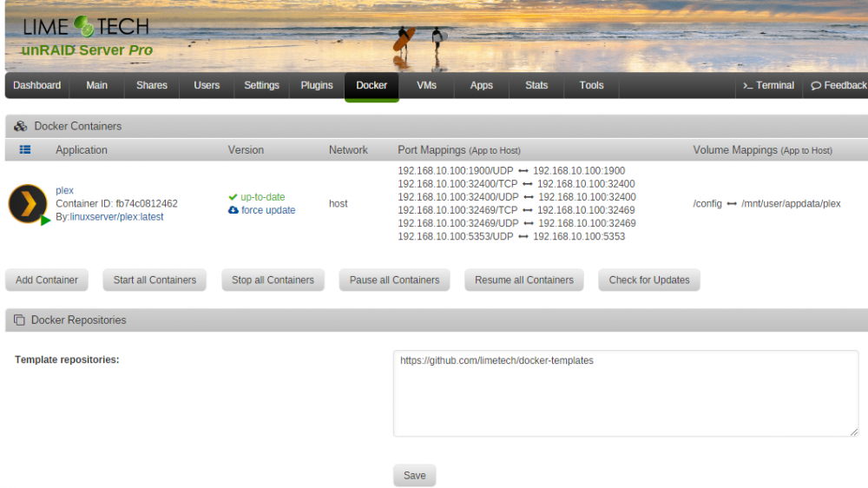Open the Dashboard tab
Image resolution: width=868 pixels, height=488 pixels.
click(37, 85)
